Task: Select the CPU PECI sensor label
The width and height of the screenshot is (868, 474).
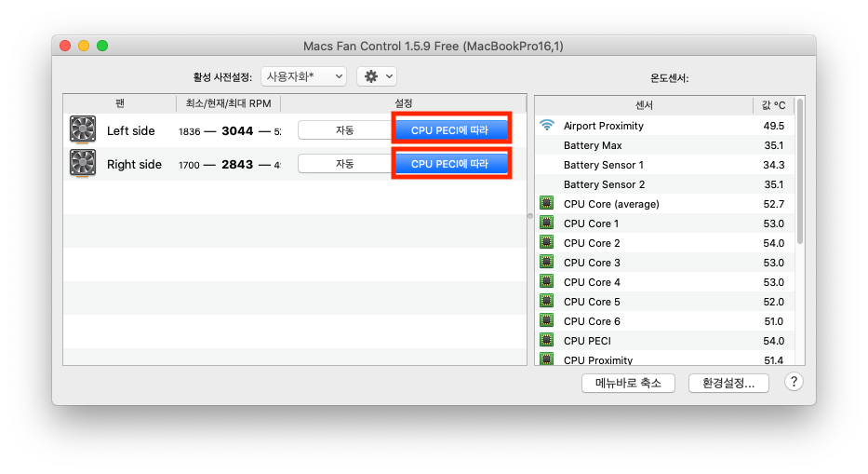Action: 587,341
